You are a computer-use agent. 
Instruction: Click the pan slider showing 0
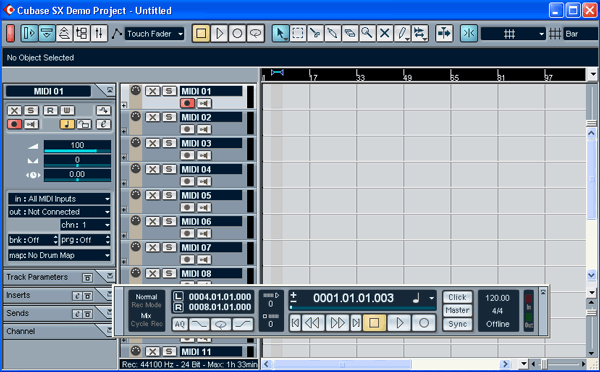pyautogui.click(x=77, y=160)
